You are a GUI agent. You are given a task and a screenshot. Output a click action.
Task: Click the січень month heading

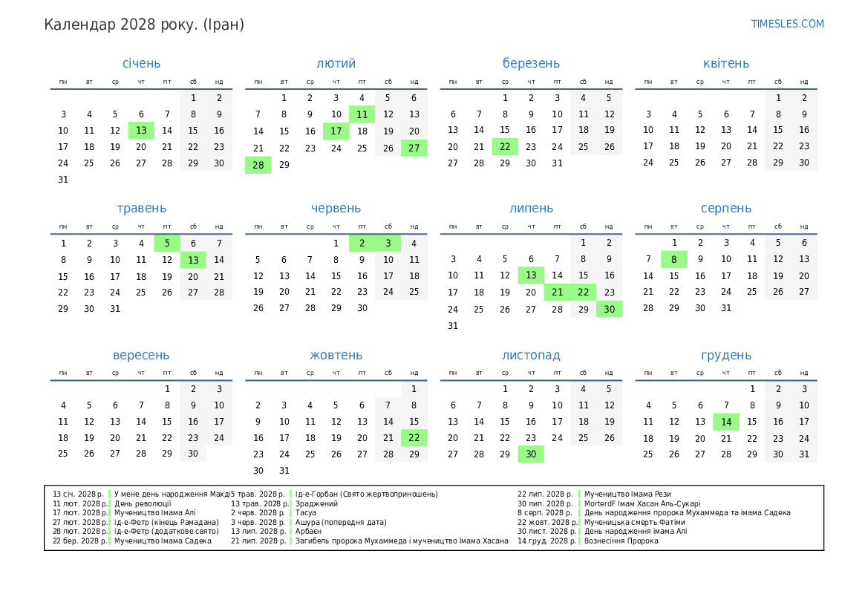pyautogui.click(x=141, y=63)
